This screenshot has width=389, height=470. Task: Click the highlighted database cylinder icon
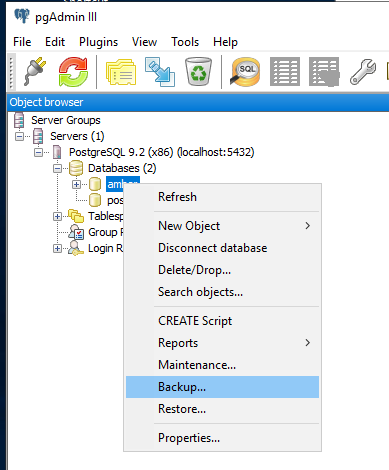pos(95,184)
